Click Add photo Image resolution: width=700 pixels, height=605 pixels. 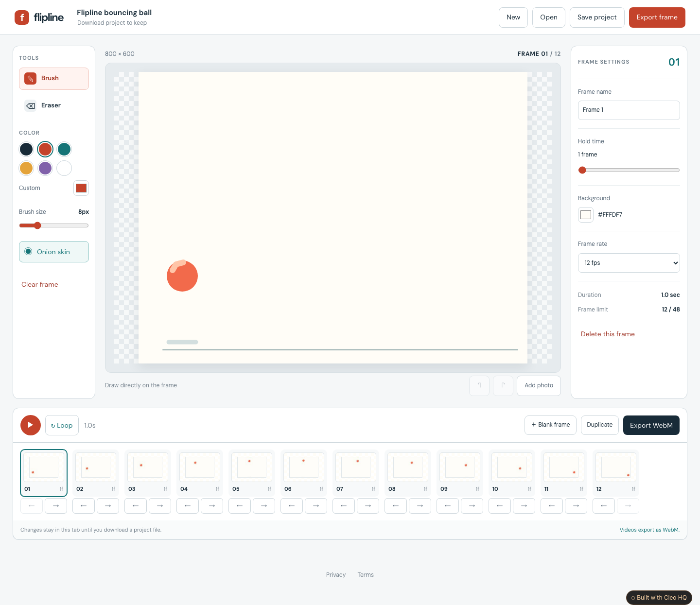(539, 386)
